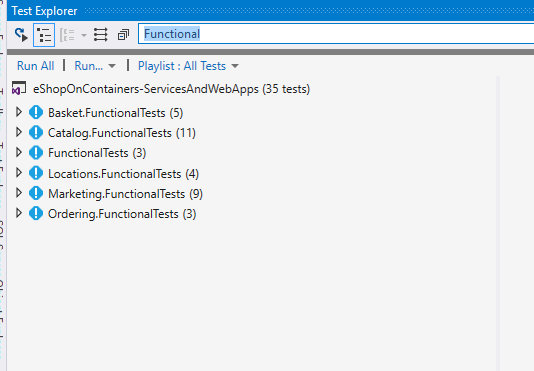Open the Run... dropdown arrow
The height and width of the screenshot is (371, 534).
coord(112,66)
